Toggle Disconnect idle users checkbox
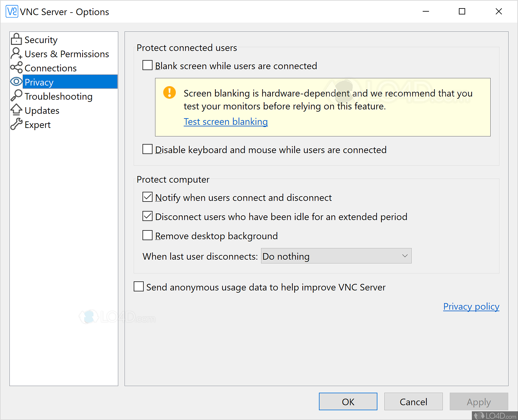The height and width of the screenshot is (420, 518). pos(148,216)
